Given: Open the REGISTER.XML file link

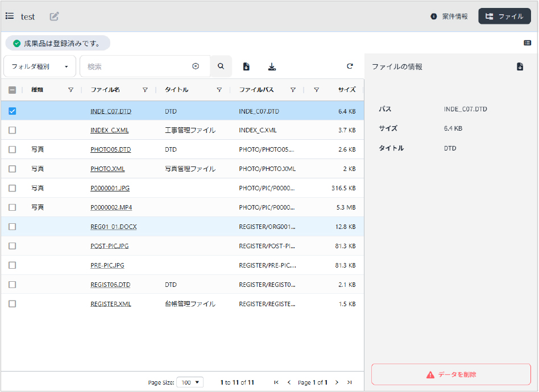Looking at the screenshot, I should click(111, 304).
